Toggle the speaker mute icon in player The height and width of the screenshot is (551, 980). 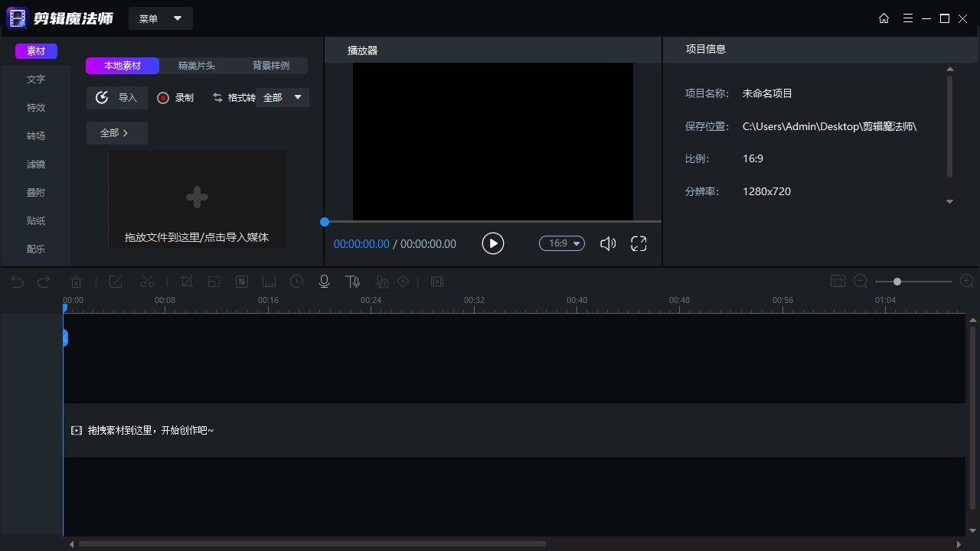[607, 243]
